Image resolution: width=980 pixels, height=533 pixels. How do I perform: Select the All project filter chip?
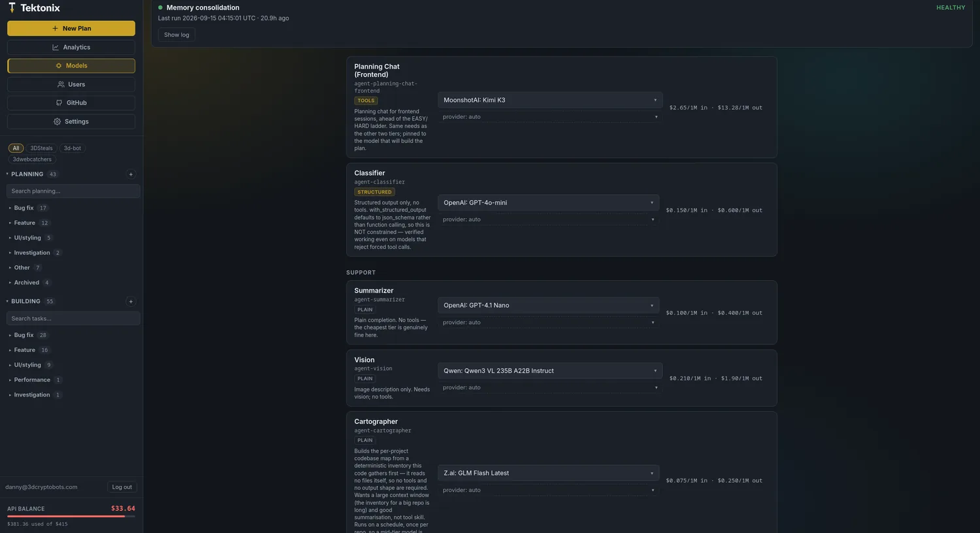coord(16,148)
